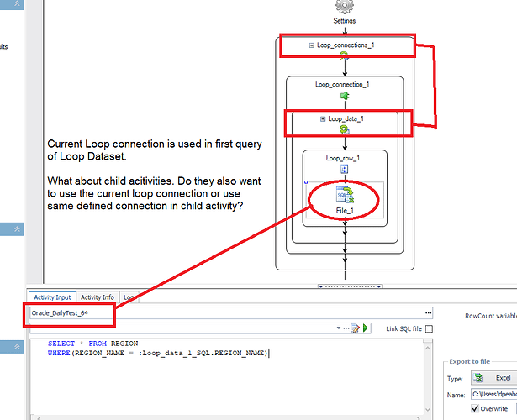Click inside the SQL query editor

tap(227, 376)
